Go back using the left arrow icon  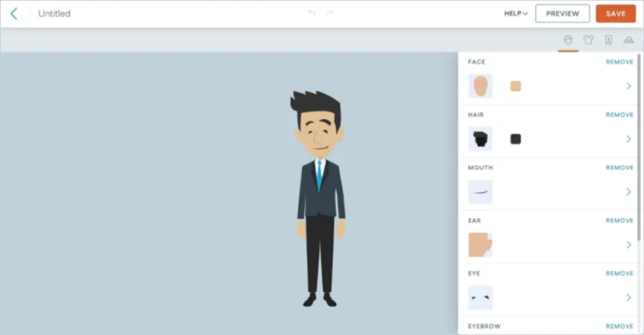(14, 13)
